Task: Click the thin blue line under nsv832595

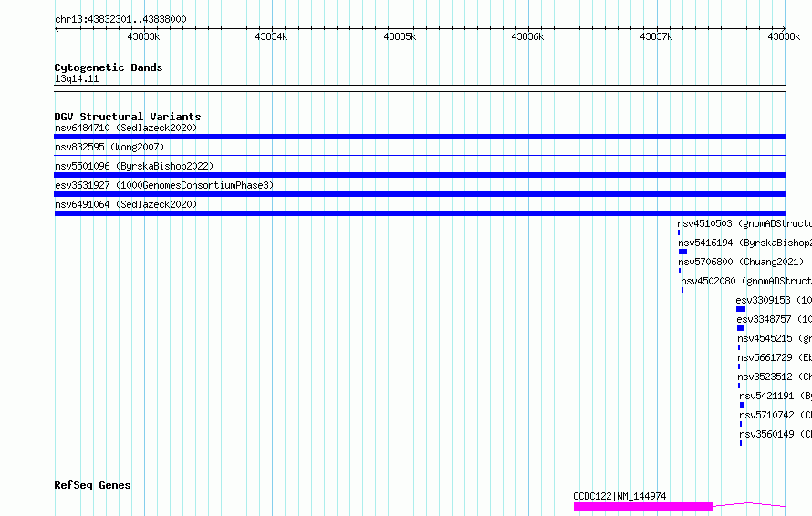Action: (420, 155)
